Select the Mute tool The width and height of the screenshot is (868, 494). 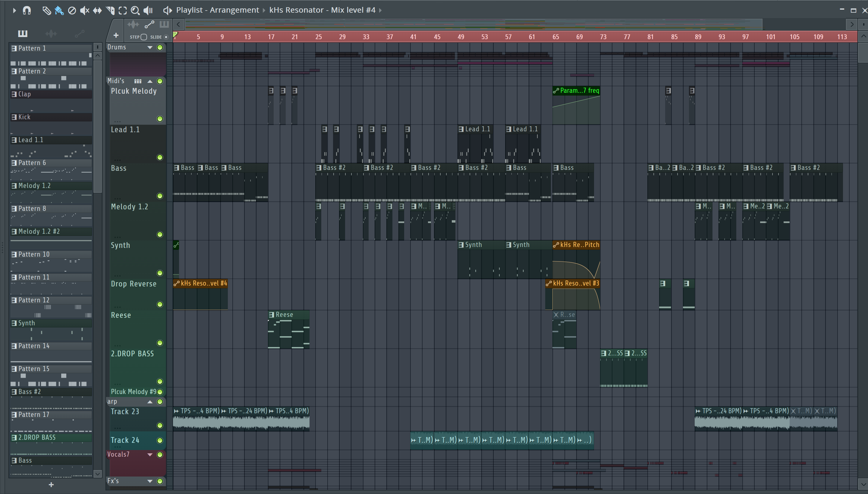[84, 11]
